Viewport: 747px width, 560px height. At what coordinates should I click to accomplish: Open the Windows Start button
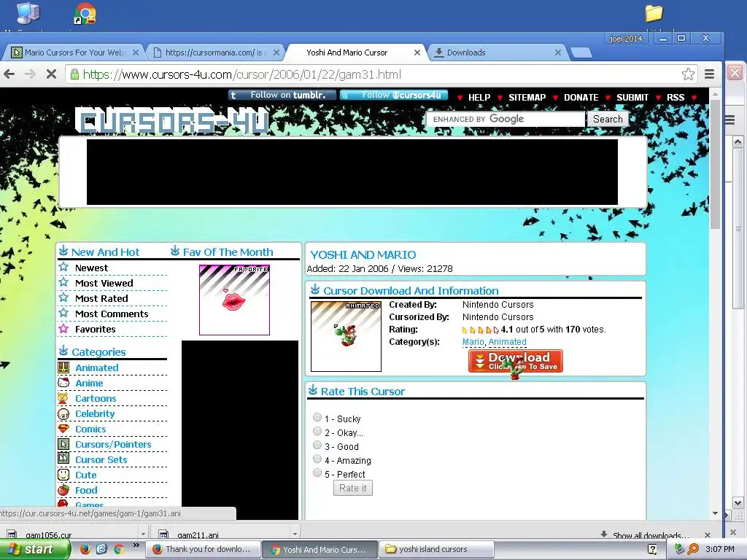point(34,549)
